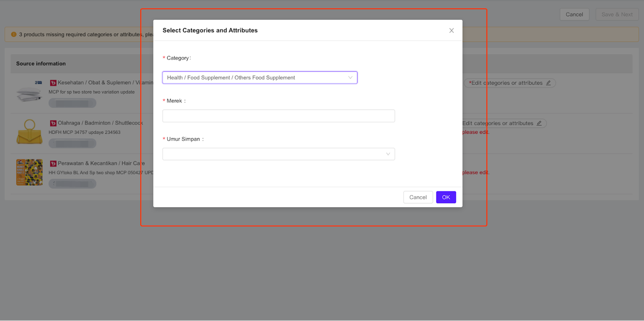Click the Source information column header
The height and width of the screenshot is (321, 644).
click(x=41, y=64)
